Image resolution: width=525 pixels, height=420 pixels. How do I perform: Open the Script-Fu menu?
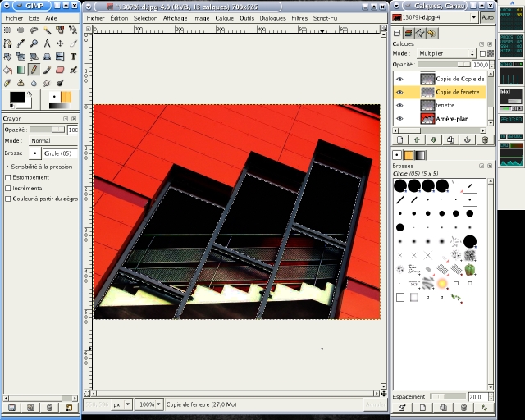click(325, 18)
